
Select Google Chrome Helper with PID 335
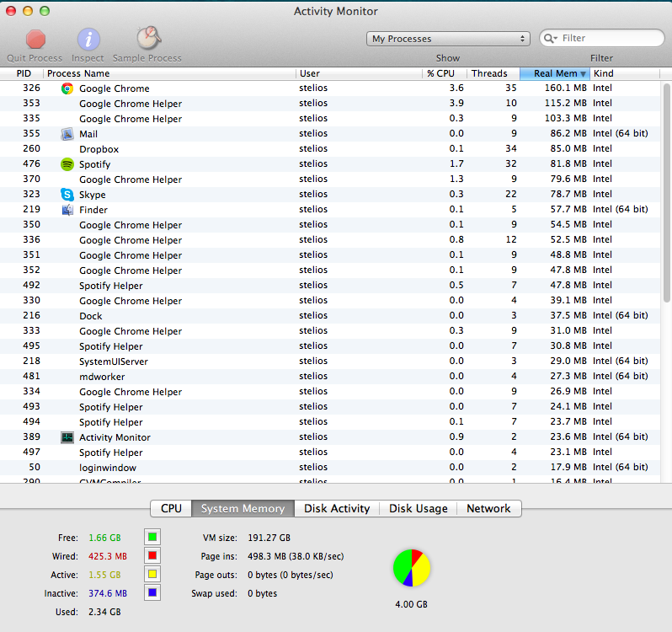tap(330, 118)
